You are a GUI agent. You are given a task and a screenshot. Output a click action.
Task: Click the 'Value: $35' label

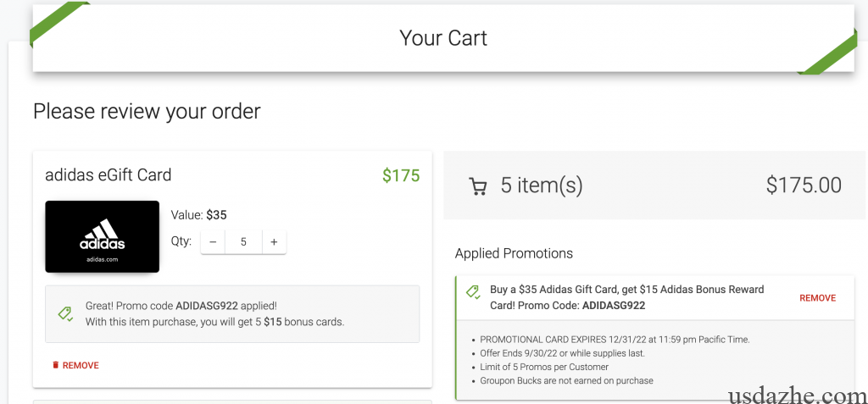(199, 215)
